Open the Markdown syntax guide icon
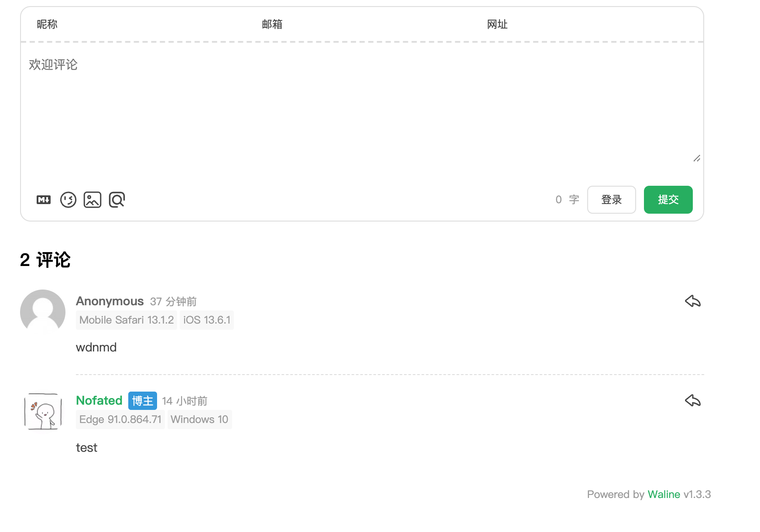The height and width of the screenshot is (532, 760). tap(43, 199)
